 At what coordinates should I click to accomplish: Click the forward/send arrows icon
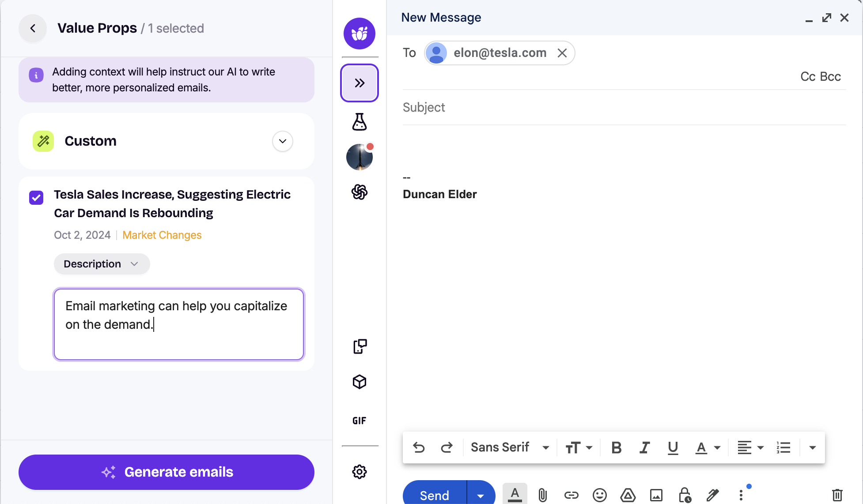[360, 82]
